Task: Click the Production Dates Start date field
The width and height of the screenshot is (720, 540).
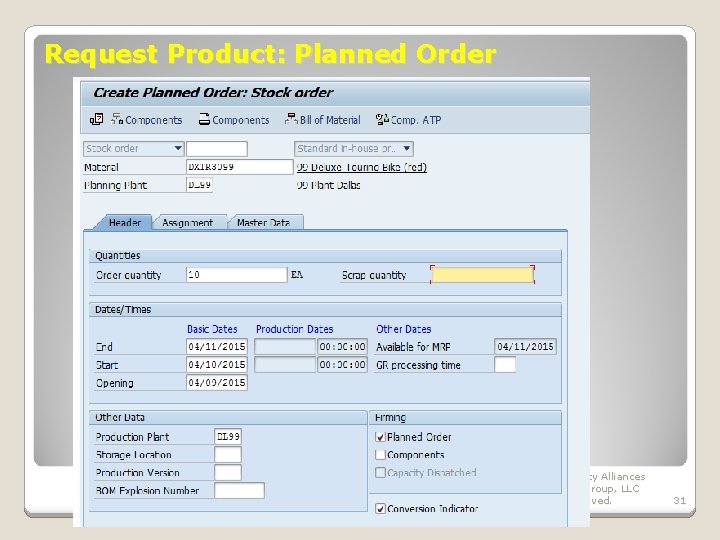Action: 285,365
